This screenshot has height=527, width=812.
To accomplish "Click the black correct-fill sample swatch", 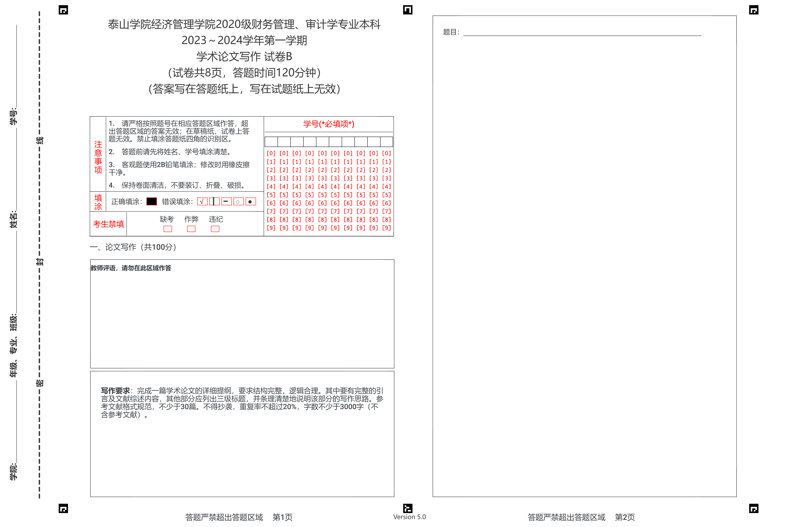I will coord(152,202).
